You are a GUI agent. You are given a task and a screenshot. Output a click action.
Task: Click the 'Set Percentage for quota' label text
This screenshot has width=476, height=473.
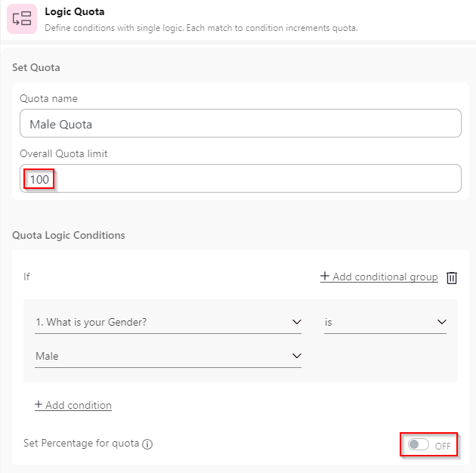[x=81, y=444]
